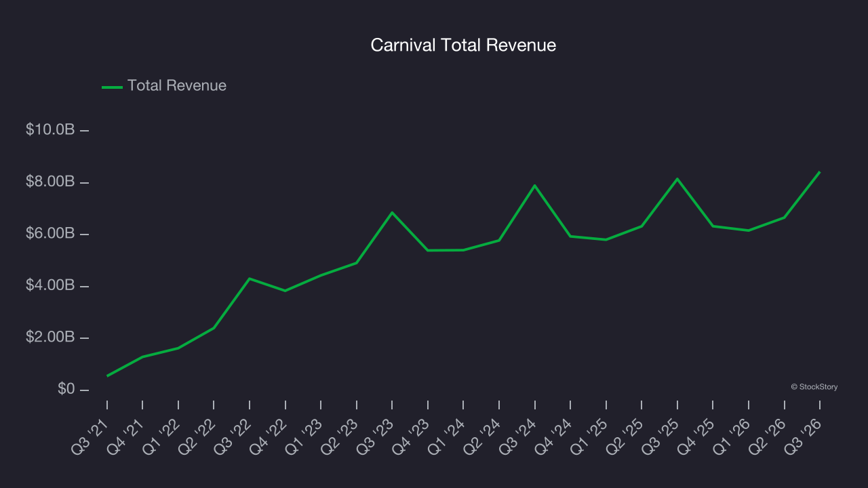868x488 pixels.
Task: Select the "Total Revenue" legend label
Action: tap(177, 86)
